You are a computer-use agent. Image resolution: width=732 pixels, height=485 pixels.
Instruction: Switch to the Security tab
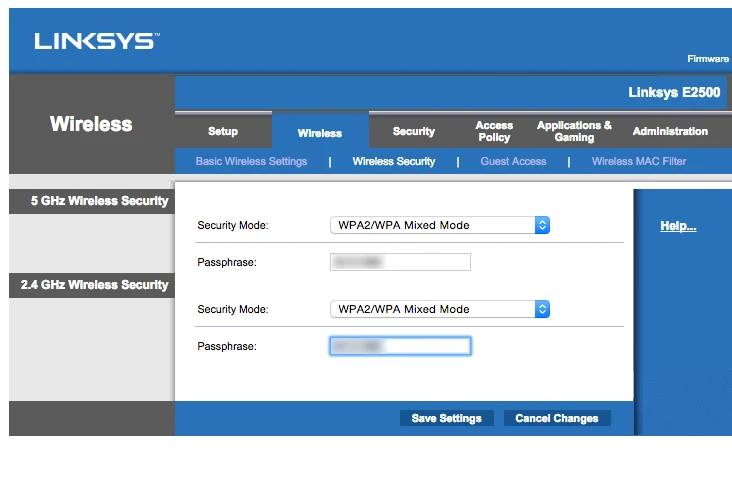[413, 132]
